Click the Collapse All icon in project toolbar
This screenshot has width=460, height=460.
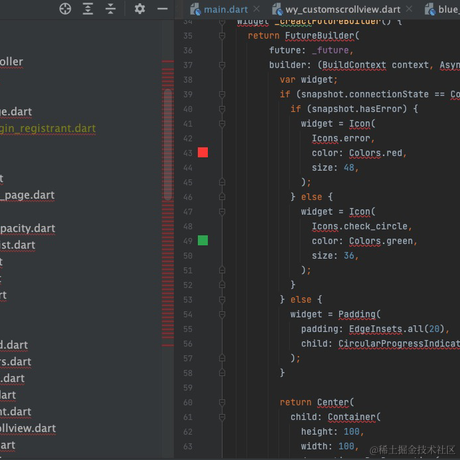(x=110, y=9)
